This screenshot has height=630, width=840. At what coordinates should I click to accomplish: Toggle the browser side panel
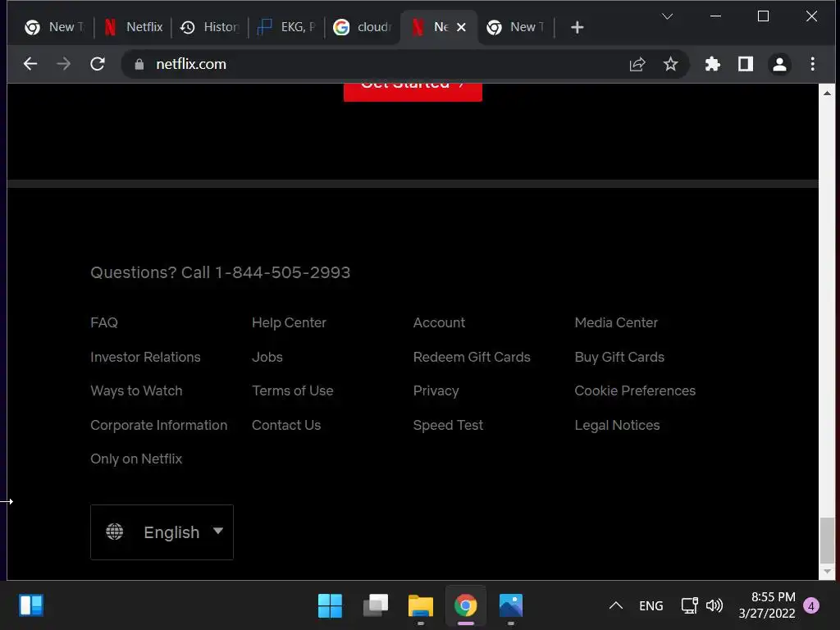(x=746, y=64)
